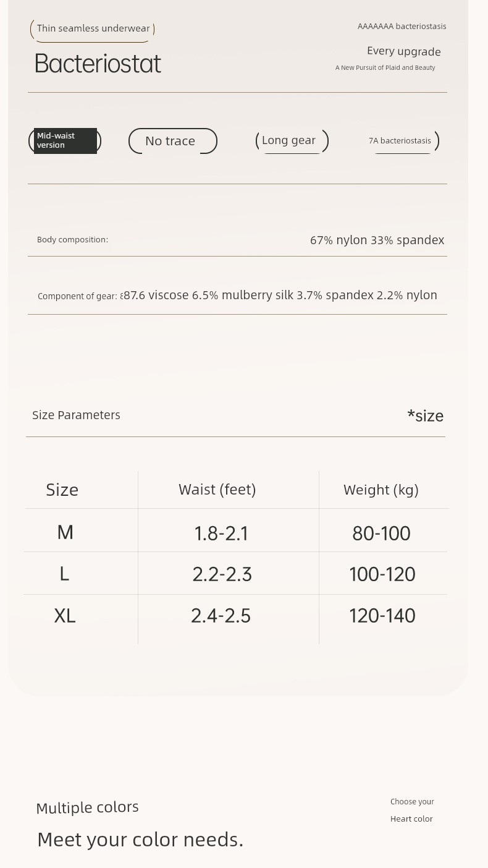Click the "Body composition:" label

tap(72, 240)
